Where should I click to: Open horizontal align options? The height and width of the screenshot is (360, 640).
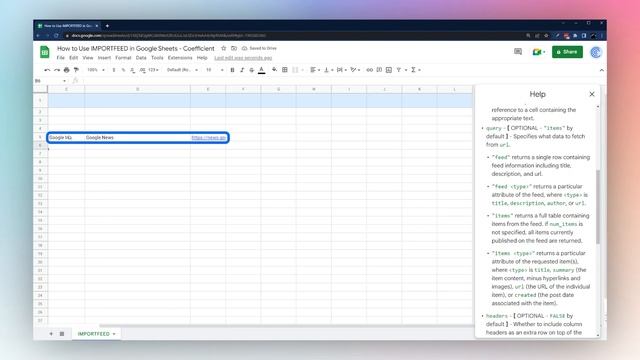[315, 70]
